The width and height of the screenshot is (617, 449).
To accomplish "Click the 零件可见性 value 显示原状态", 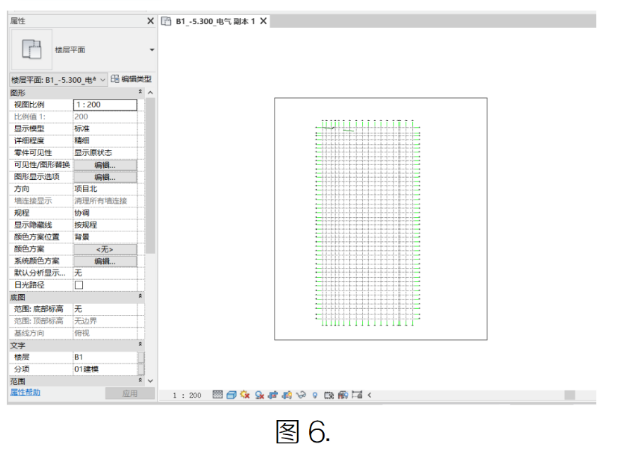I will 93,153.
